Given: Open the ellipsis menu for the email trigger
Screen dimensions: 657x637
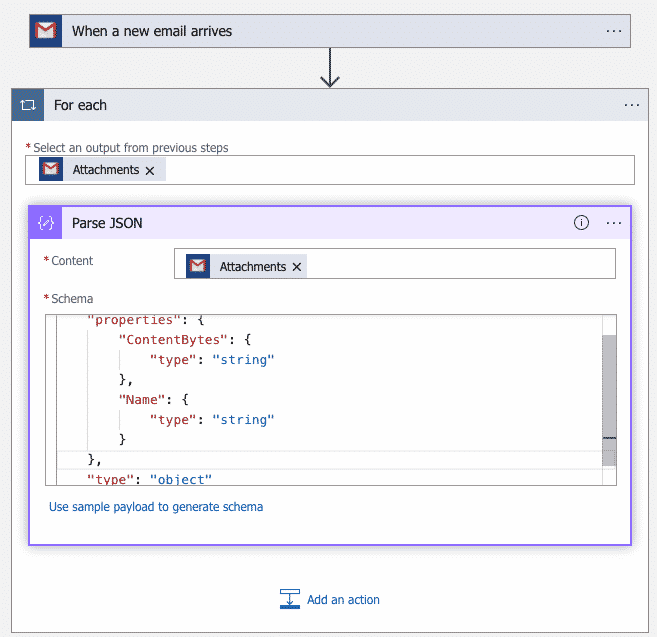Looking at the screenshot, I should click(x=614, y=31).
